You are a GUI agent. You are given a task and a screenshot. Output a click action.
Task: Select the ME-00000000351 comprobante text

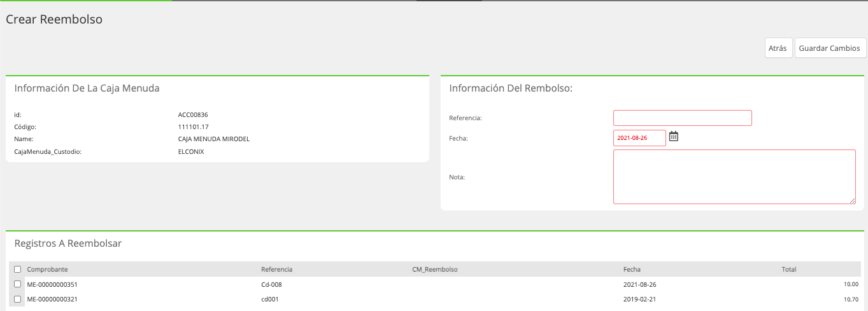coord(52,284)
